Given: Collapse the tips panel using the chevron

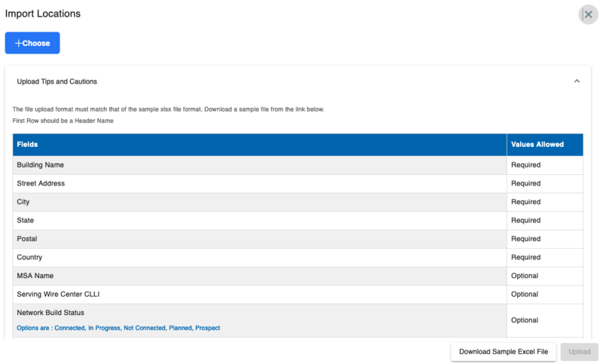Looking at the screenshot, I should [x=577, y=81].
